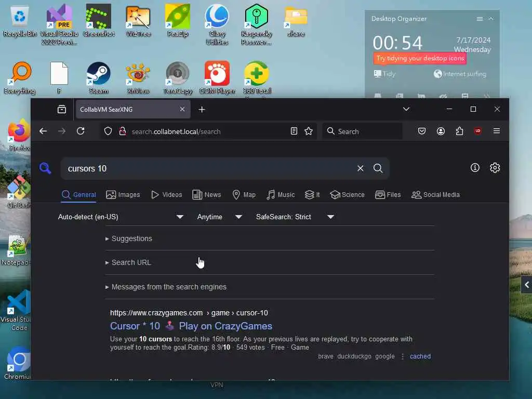Click the SearXNG query field cursors 10
Screen dimensions: 532x399
coord(208,168)
